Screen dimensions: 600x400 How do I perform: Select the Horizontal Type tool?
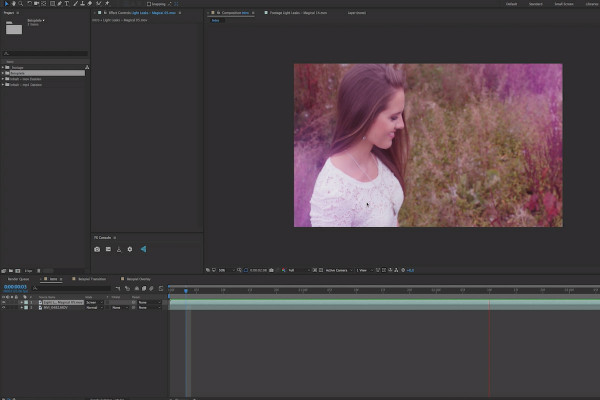(67, 3)
